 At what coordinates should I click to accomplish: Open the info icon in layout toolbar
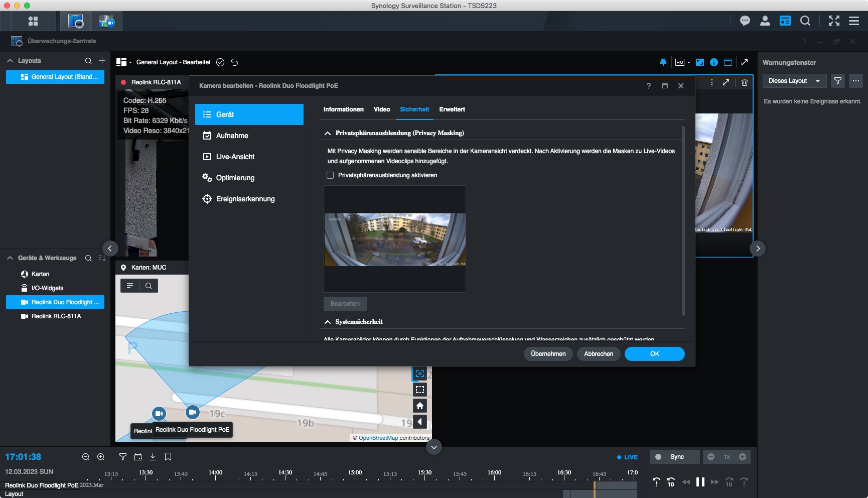713,62
